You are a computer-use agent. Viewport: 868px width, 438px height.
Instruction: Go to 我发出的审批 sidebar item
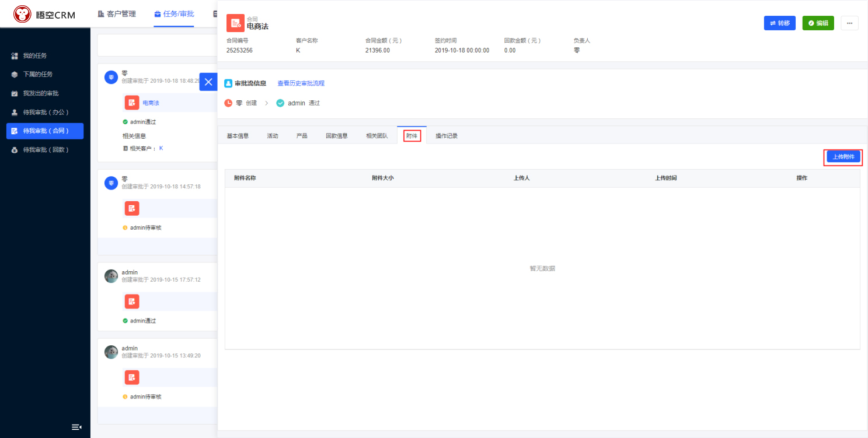click(x=41, y=93)
